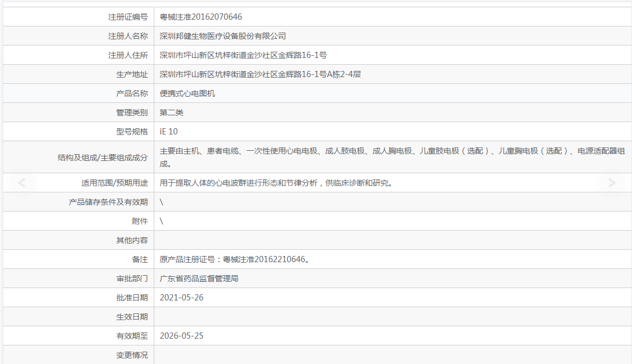
Task: Go to previous record with left arrow
Action: [x=22, y=183]
